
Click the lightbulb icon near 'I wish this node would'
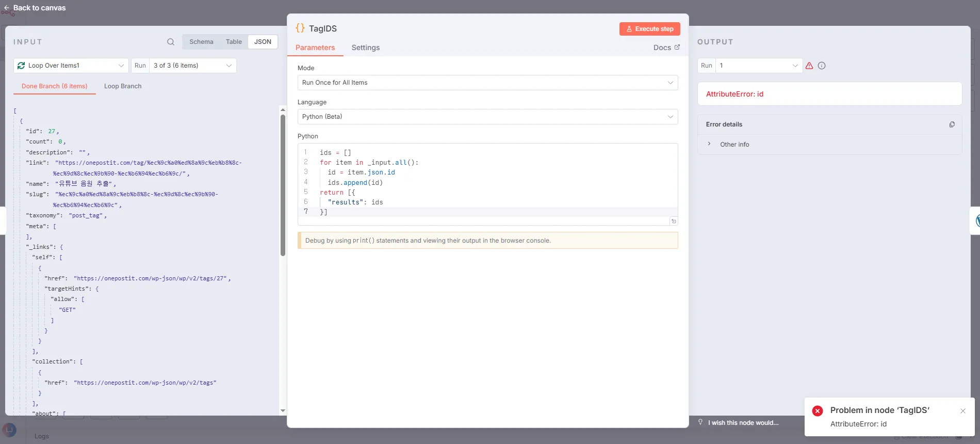click(700, 422)
